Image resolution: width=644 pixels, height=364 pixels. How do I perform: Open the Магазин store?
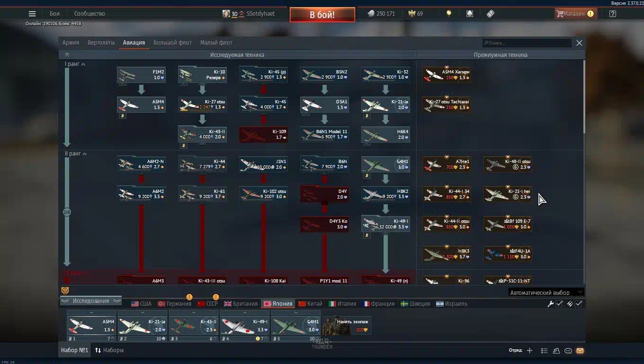[x=575, y=14]
